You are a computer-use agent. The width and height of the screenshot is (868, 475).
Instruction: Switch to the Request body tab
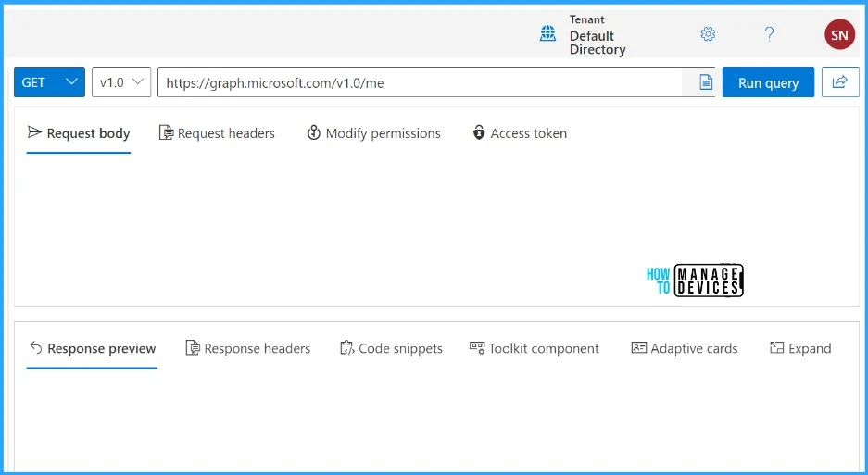79,133
